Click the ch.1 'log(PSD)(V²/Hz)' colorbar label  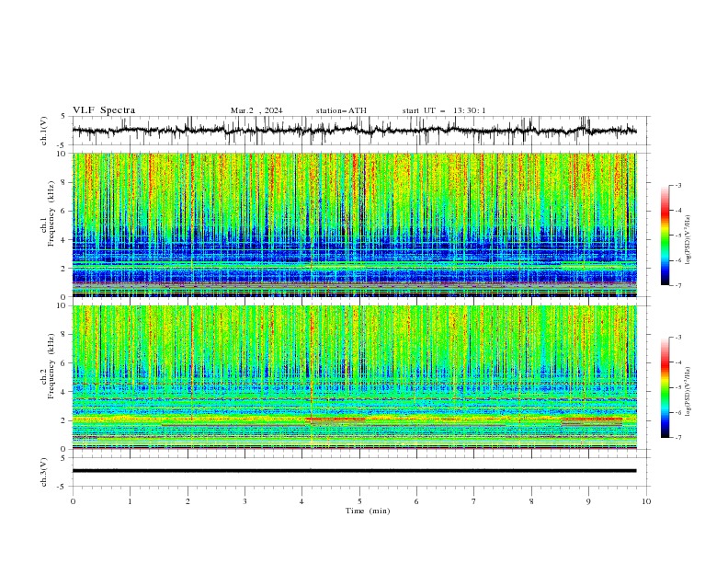689,240
